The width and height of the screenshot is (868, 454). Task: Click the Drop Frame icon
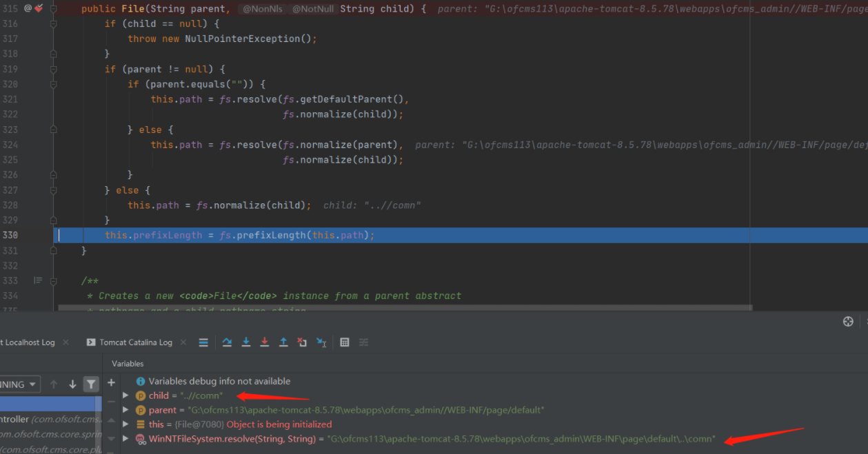coord(302,342)
